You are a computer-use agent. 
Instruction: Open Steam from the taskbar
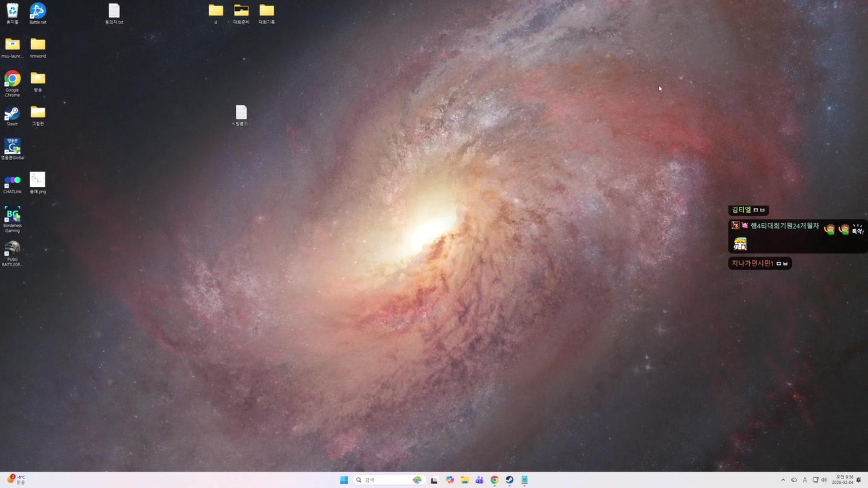[510, 480]
